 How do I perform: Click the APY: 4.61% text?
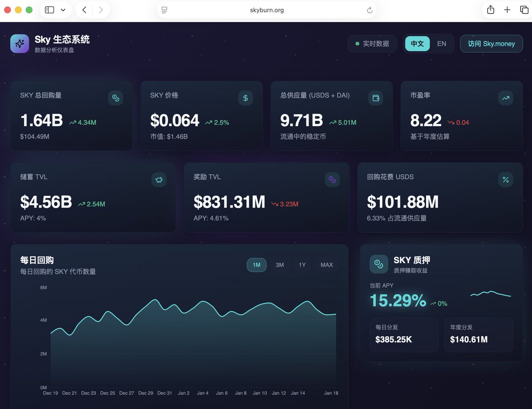point(211,218)
